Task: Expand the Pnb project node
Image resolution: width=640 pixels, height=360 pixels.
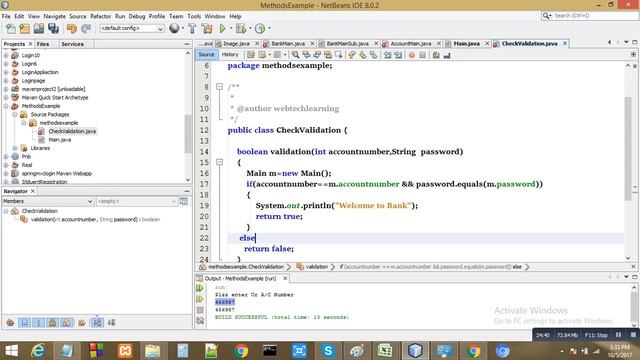Action: [x=6, y=157]
